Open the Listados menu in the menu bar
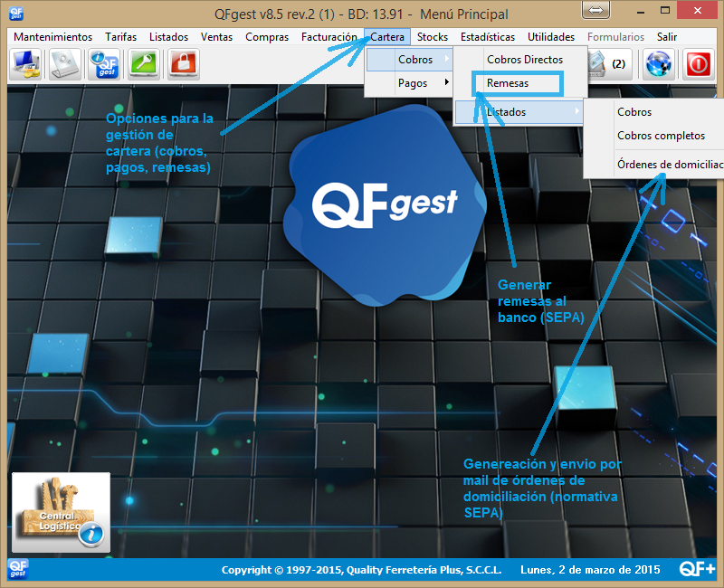Image resolution: width=724 pixels, height=588 pixels. 168,37
